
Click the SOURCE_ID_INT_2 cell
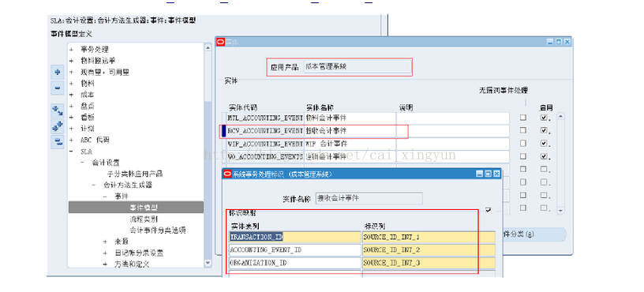(x=429, y=249)
